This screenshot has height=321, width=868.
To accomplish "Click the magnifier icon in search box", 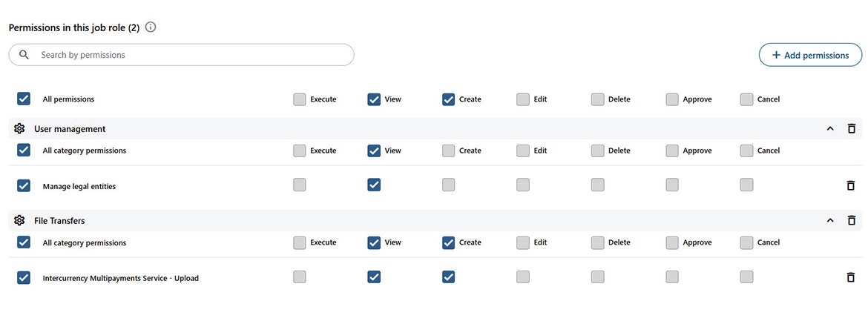I will point(24,55).
